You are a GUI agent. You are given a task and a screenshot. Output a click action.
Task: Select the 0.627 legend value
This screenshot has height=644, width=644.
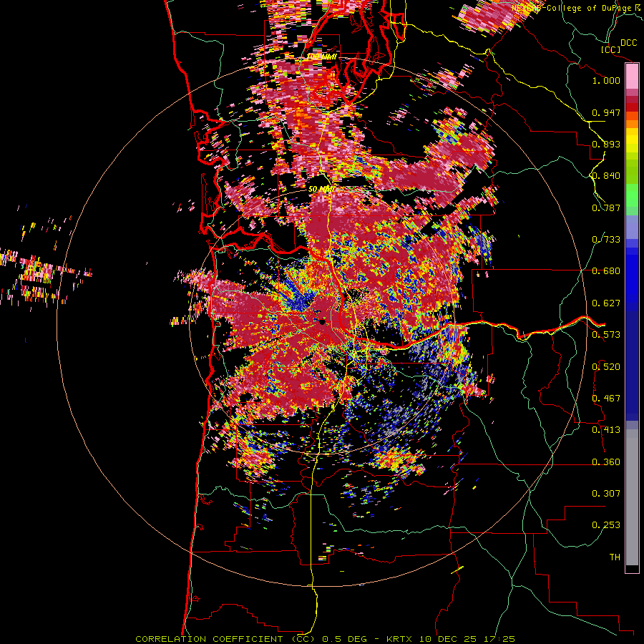[x=606, y=303]
